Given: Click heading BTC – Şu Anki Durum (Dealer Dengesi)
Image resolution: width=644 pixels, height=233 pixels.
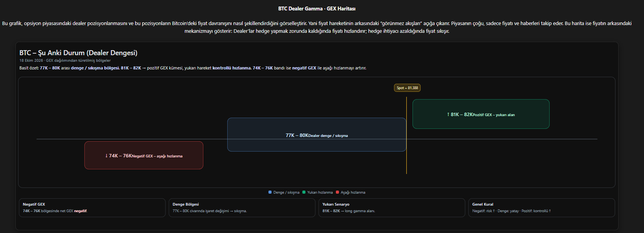Looking at the screenshot, I should tap(78, 53).
